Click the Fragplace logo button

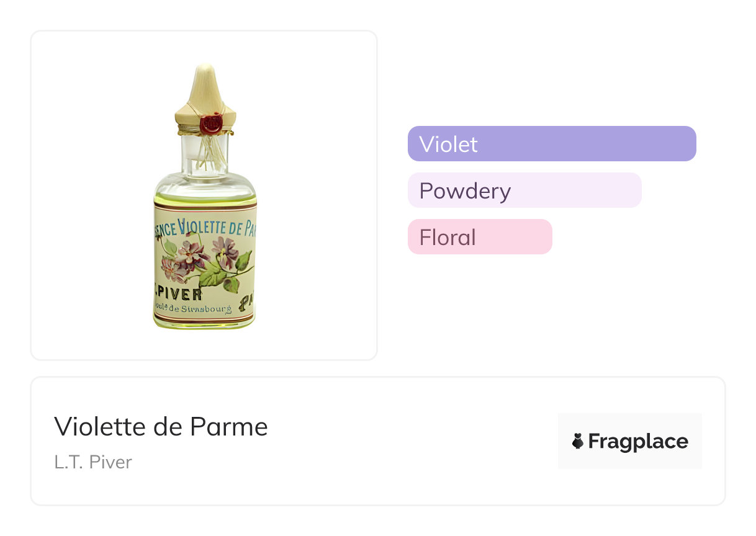pos(629,441)
